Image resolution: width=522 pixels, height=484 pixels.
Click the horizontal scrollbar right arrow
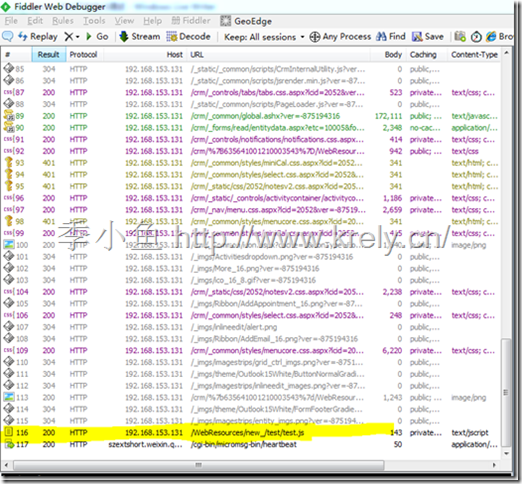[494, 465]
